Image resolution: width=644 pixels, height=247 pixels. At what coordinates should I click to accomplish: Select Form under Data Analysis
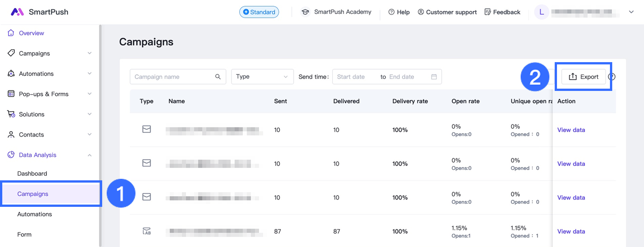click(x=24, y=234)
